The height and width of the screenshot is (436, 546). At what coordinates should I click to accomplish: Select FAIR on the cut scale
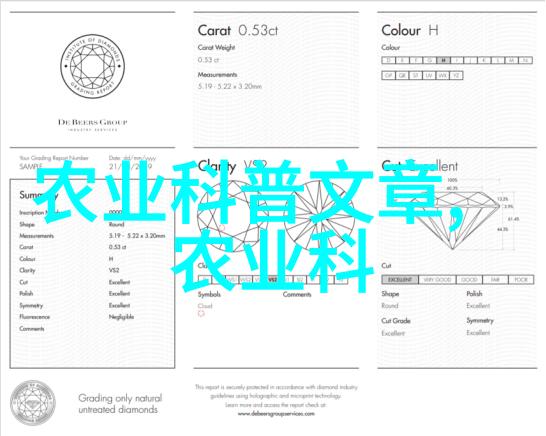click(495, 280)
